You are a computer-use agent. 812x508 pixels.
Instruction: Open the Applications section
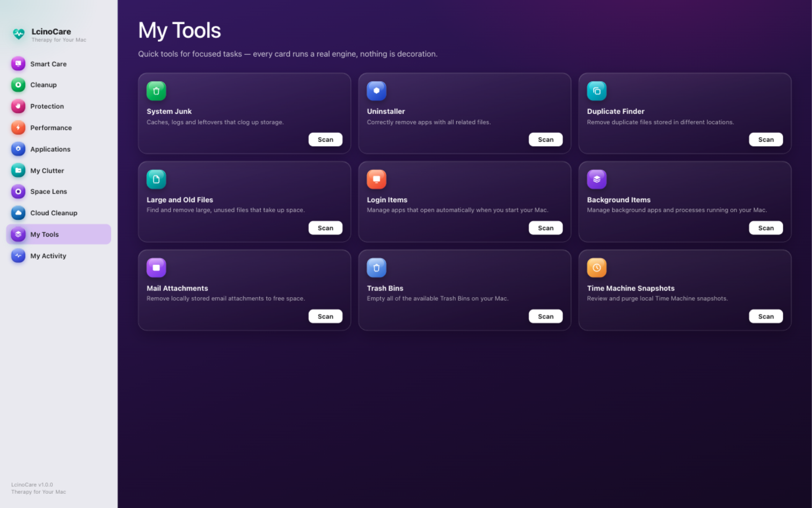coord(58,149)
